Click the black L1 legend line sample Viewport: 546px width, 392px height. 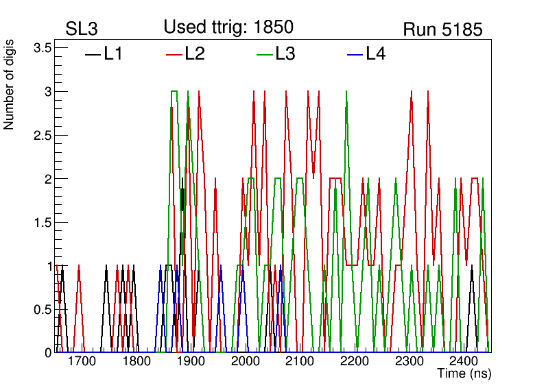coord(93,54)
